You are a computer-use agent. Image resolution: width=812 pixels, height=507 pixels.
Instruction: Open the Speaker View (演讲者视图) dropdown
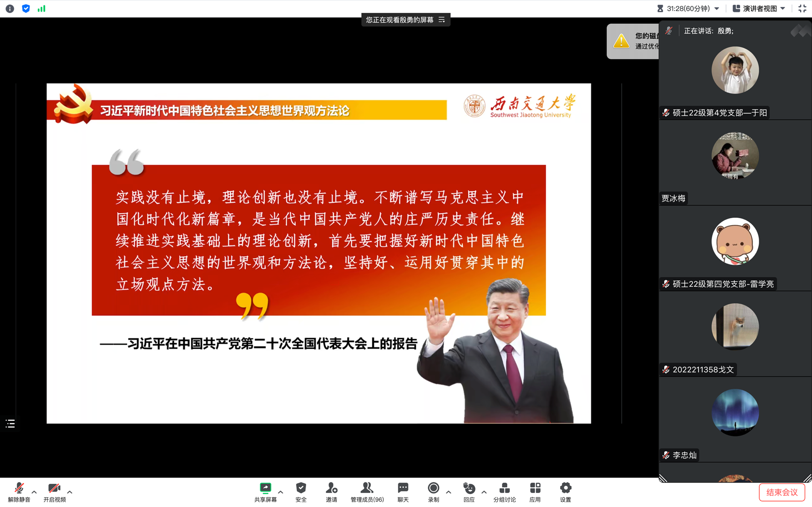759,9
